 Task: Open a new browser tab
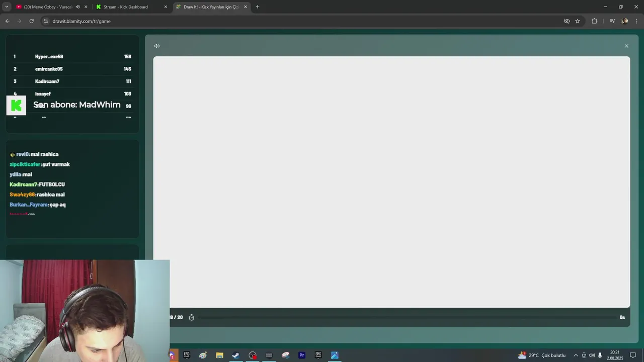click(258, 7)
